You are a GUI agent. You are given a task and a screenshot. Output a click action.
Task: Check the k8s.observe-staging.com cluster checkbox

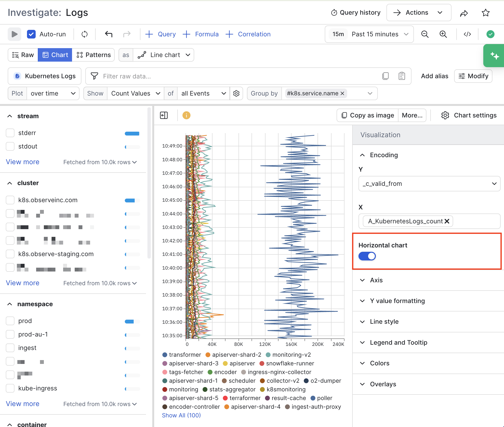pos(10,254)
